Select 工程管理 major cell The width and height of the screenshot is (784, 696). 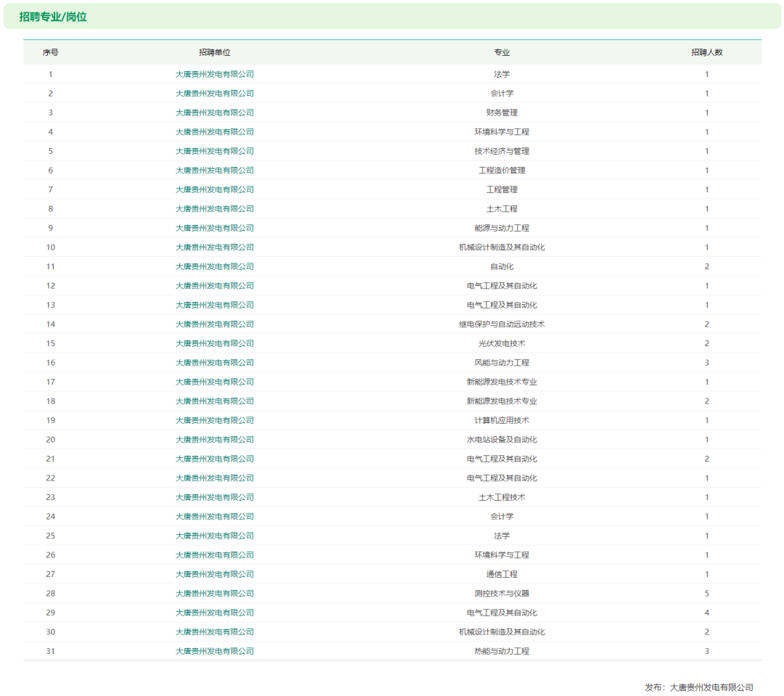(x=502, y=189)
